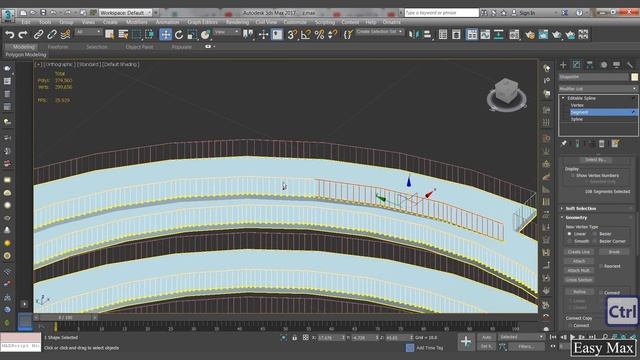Open the reference coordinate system View dropdown
640x360 pixels.
pyautogui.click(x=227, y=32)
